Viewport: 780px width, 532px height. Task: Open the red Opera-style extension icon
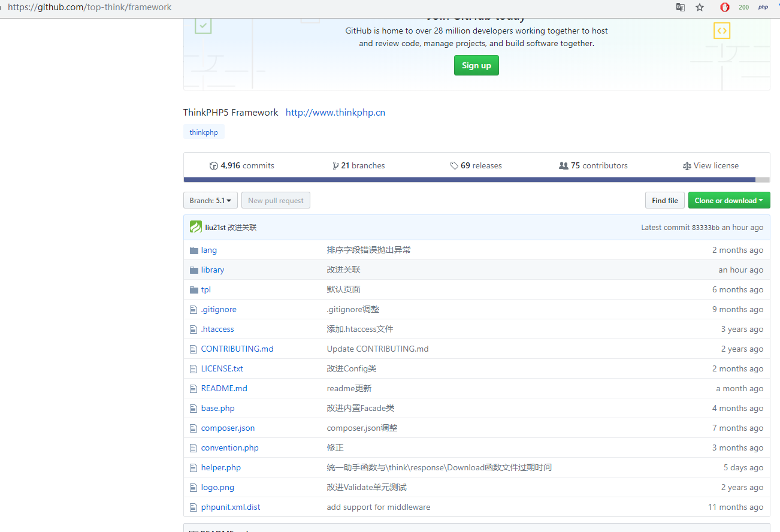click(725, 7)
